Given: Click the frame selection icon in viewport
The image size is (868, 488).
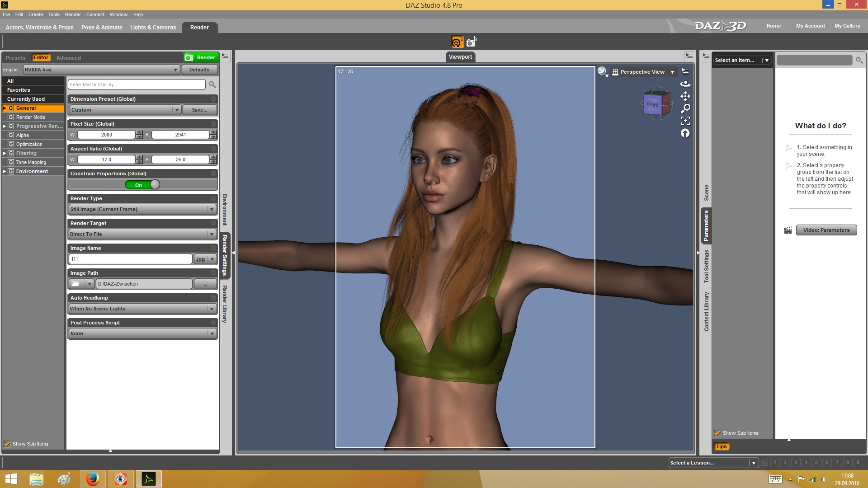Looking at the screenshot, I should pyautogui.click(x=685, y=121).
